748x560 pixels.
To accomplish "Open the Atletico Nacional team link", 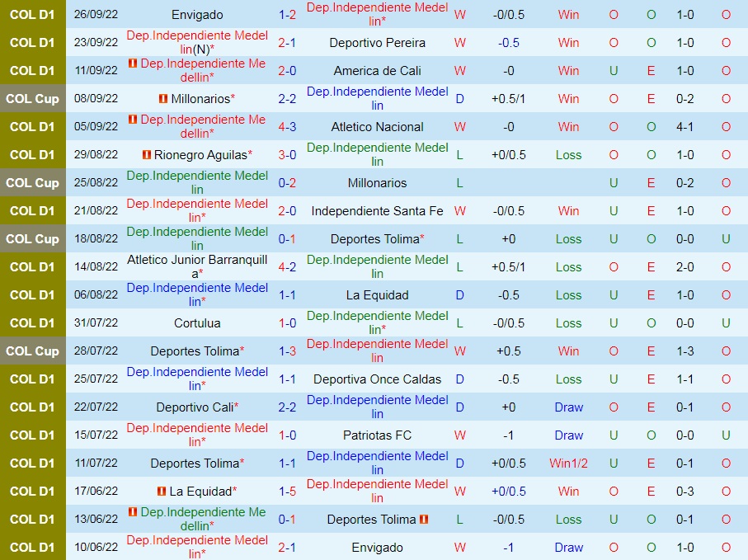I will coord(378,127).
